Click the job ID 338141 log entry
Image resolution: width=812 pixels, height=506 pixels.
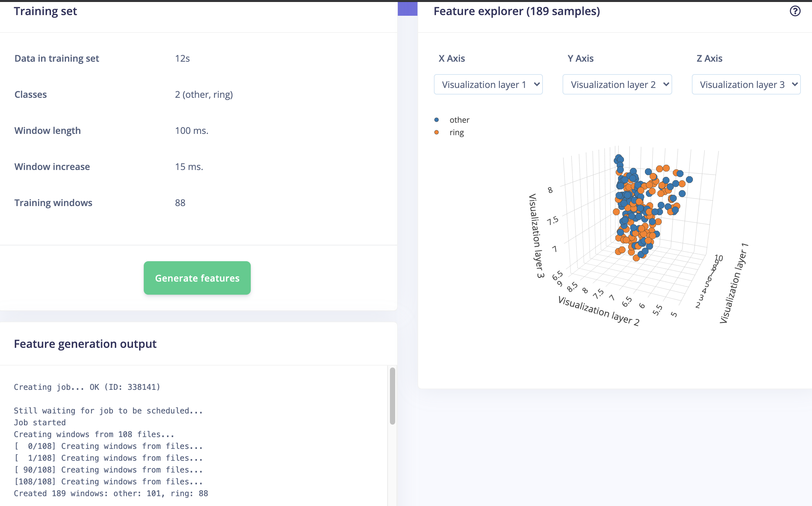coord(87,387)
